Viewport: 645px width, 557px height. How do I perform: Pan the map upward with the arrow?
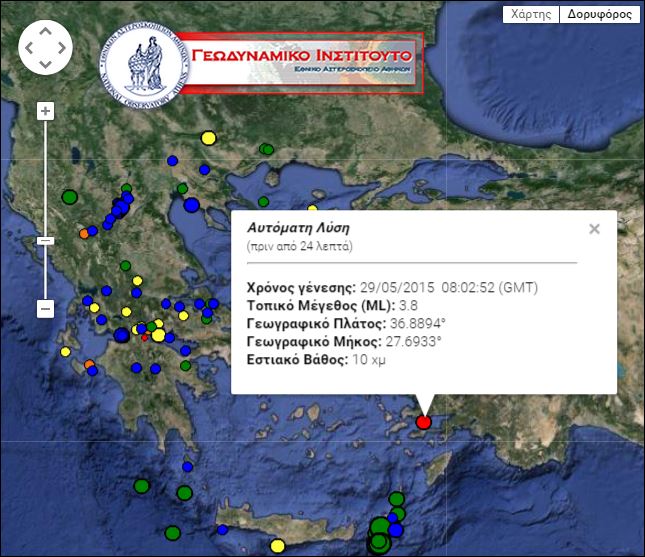pos(45,32)
